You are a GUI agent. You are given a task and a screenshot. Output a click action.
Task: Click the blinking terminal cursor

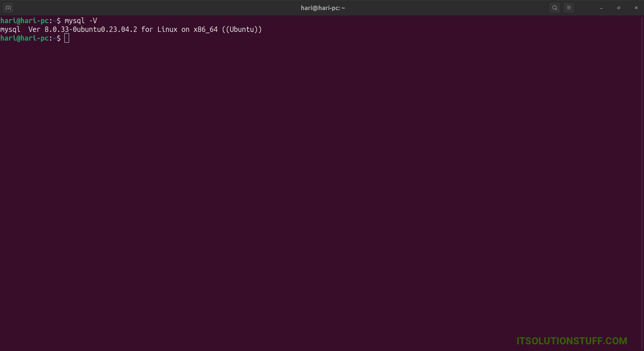point(67,38)
